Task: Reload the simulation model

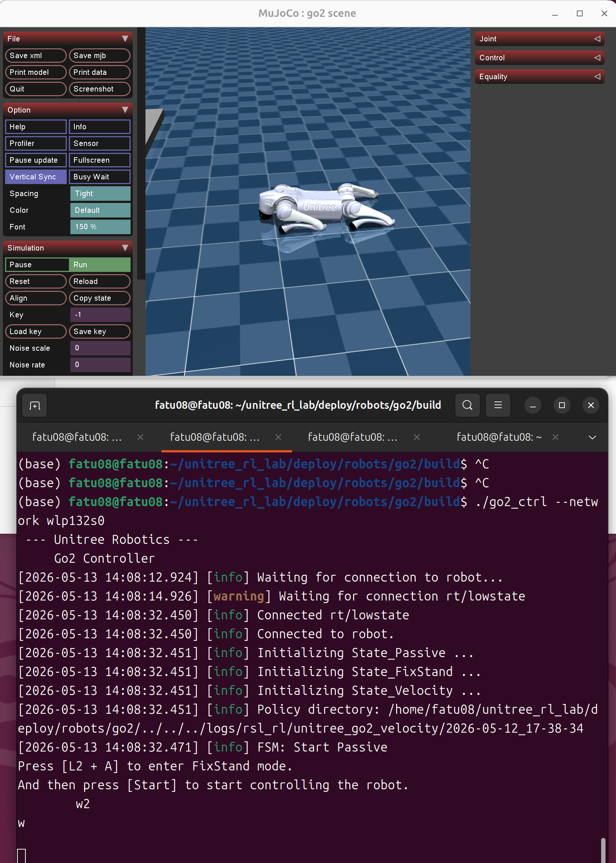Action: point(99,281)
